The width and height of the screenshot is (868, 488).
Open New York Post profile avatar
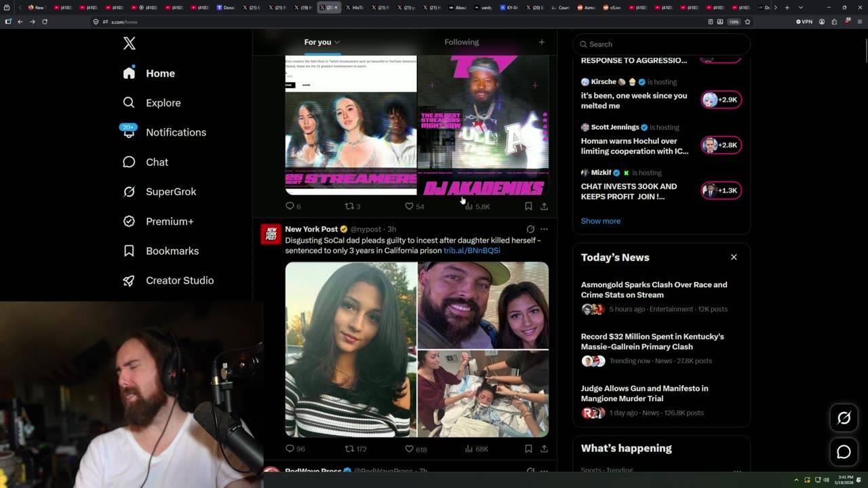point(271,234)
